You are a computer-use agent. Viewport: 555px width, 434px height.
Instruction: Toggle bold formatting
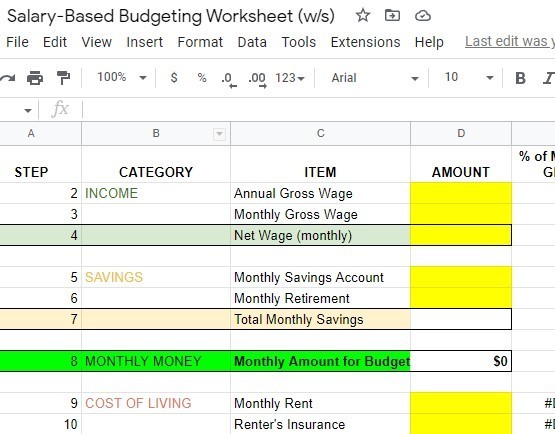[x=520, y=78]
